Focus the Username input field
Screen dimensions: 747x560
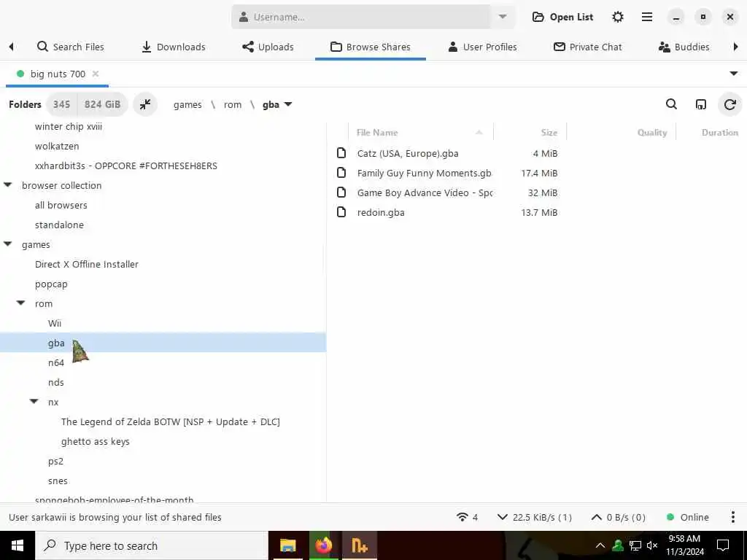tap(360, 17)
